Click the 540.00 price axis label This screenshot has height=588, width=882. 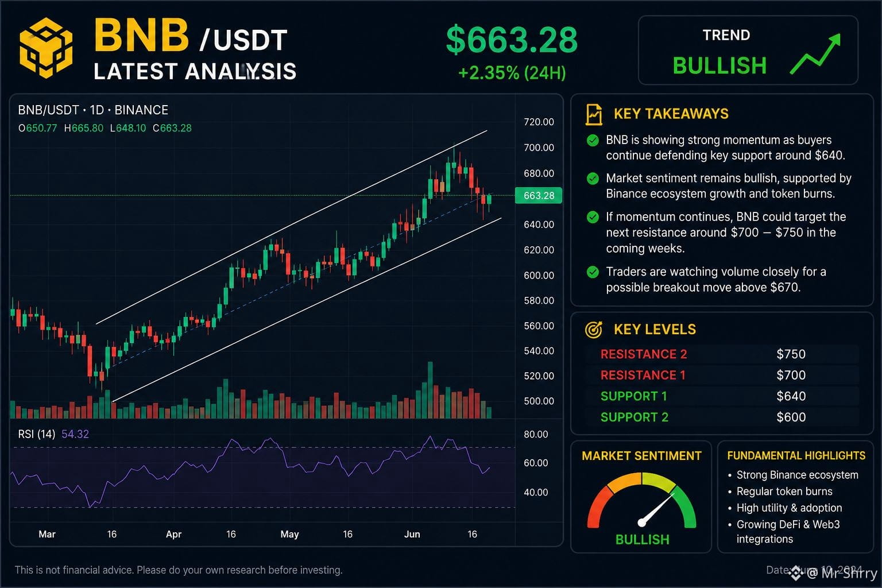click(x=539, y=351)
